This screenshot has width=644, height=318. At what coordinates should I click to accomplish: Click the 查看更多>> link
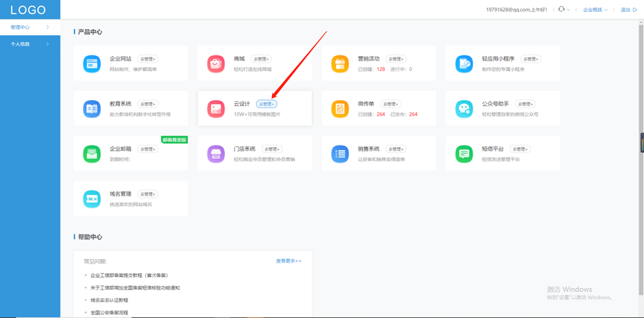point(288,261)
